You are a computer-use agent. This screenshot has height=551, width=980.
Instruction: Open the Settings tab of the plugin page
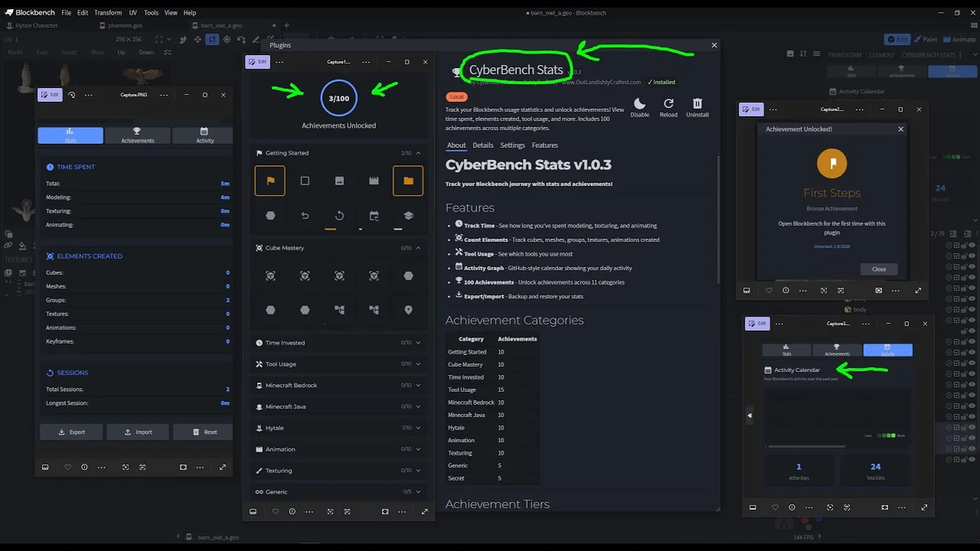pos(512,145)
